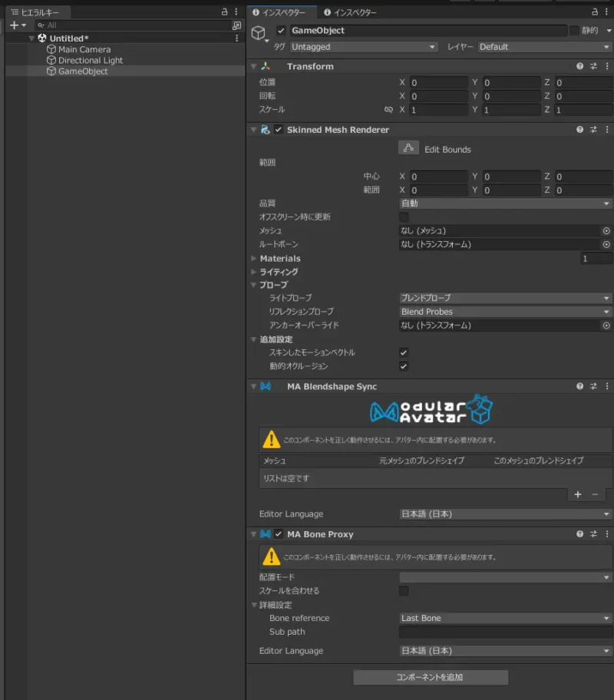Open the quality dropdown set to auto
This screenshot has height=700, width=614.
pyautogui.click(x=506, y=203)
